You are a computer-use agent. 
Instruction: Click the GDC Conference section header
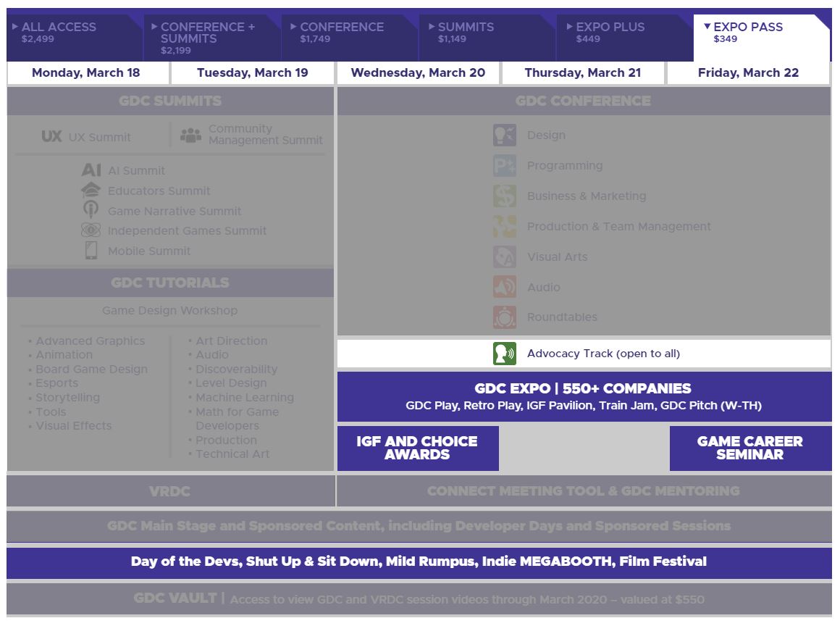pos(584,101)
